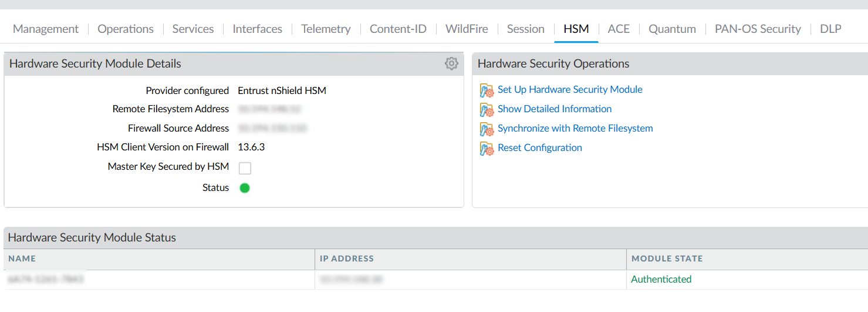Click the Show Detailed Information icon
The width and height of the screenshot is (868, 312).
coord(487,109)
